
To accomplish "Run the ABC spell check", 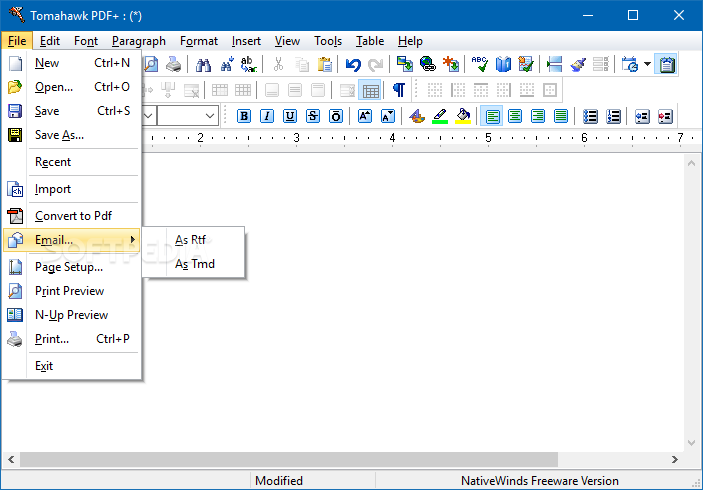I will pyautogui.click(x=480, y=65).
